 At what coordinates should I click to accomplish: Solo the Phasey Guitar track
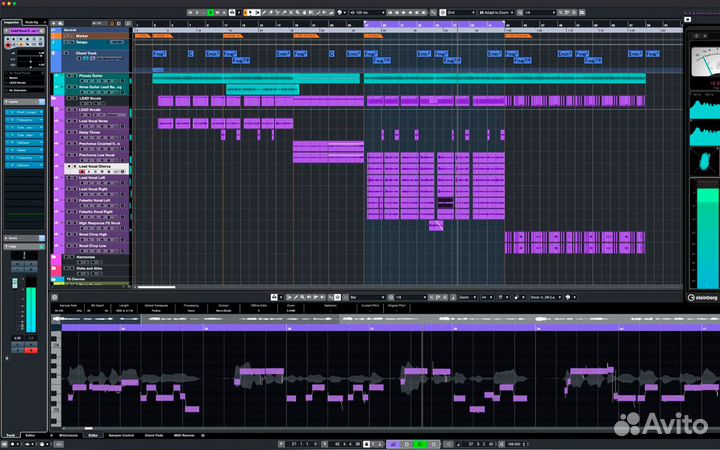pos(74,75)
